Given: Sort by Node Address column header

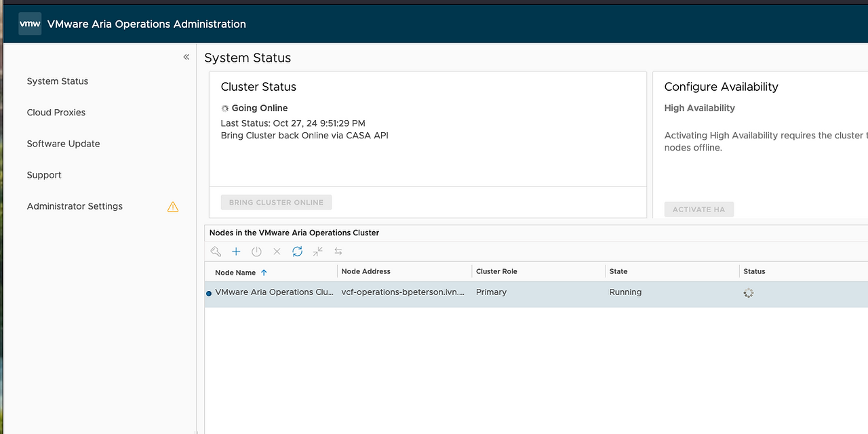Looking at the screenshot, I should [366, 271].
